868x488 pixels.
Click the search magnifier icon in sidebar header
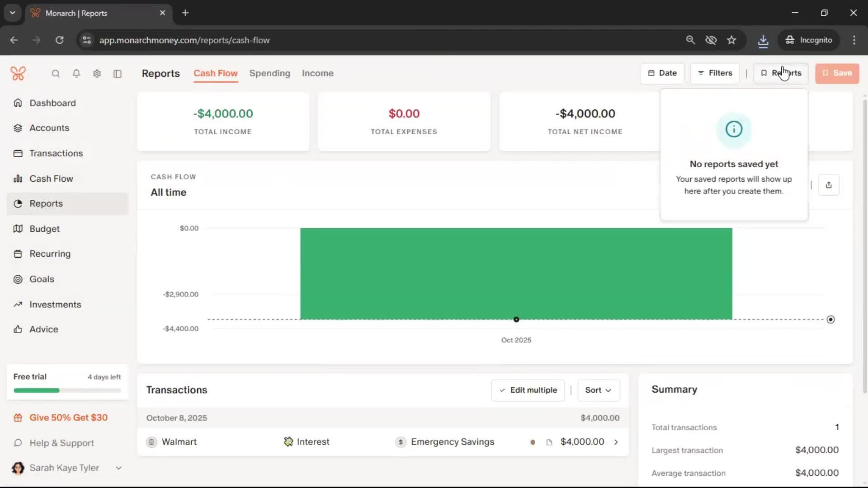pos(56,74)
